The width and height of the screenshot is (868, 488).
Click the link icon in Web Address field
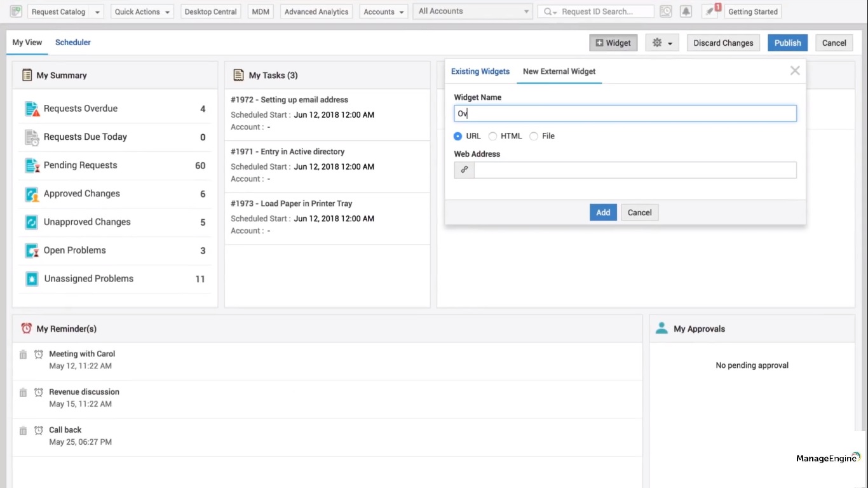464,170
